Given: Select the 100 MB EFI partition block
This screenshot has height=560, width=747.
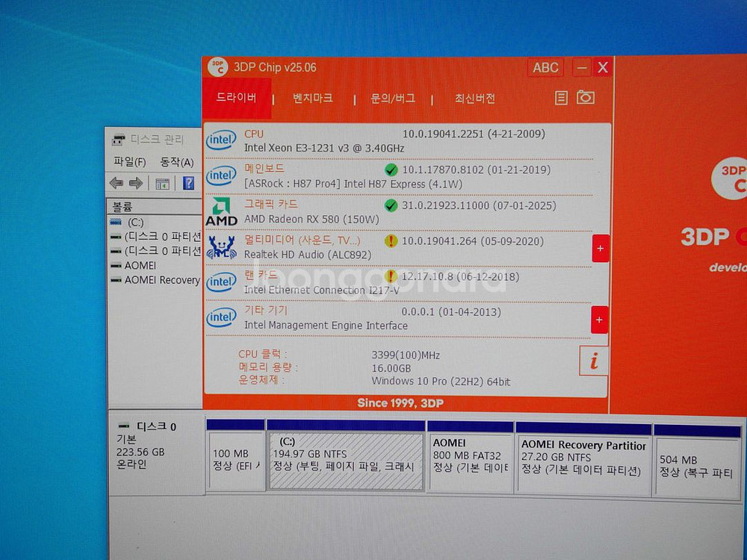Looking at the screenshot, I should pyautogui.click(x=236, y=455).
